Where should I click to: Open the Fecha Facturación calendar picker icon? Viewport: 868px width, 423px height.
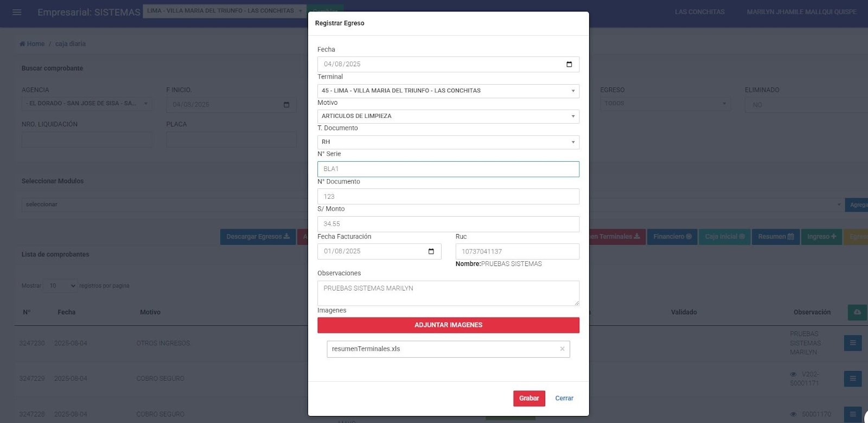click(x=431, y=251)
